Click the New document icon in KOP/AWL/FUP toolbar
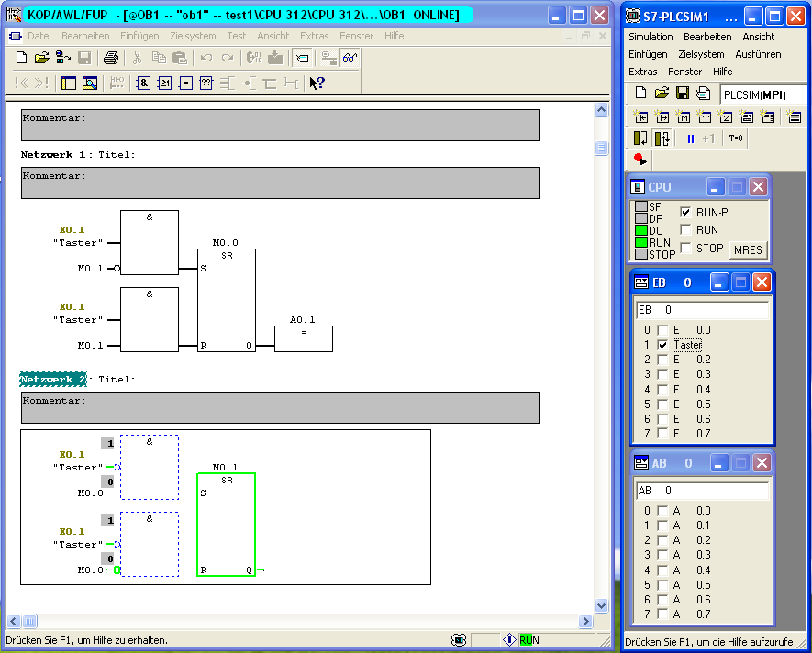Image resolution: width=812 pixels, height=653 pixels. (21, 58)
